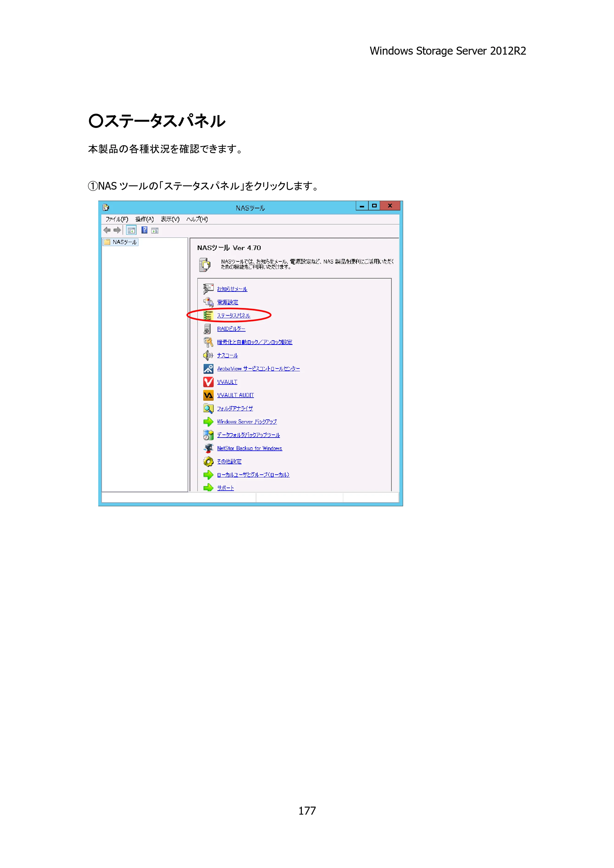Image resolution: width=614 pixels, height=868 pixels.
Task: Open the RAIDビルダー link
Action: click(x=231, y=329)
